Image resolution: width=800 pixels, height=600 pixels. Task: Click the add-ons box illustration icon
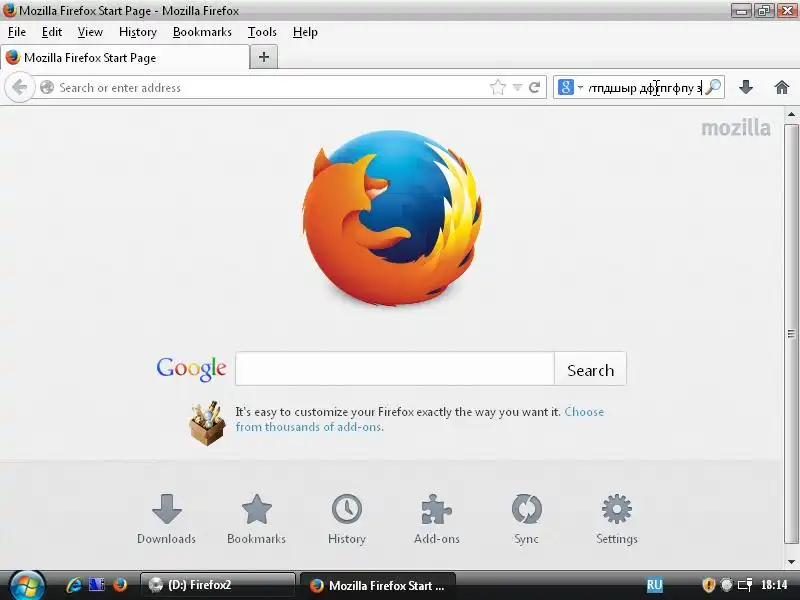207,423
